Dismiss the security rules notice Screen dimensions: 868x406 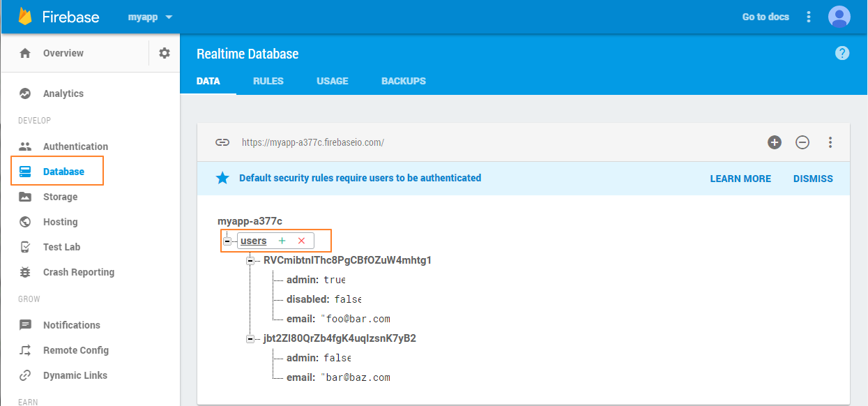click(813, 179)
